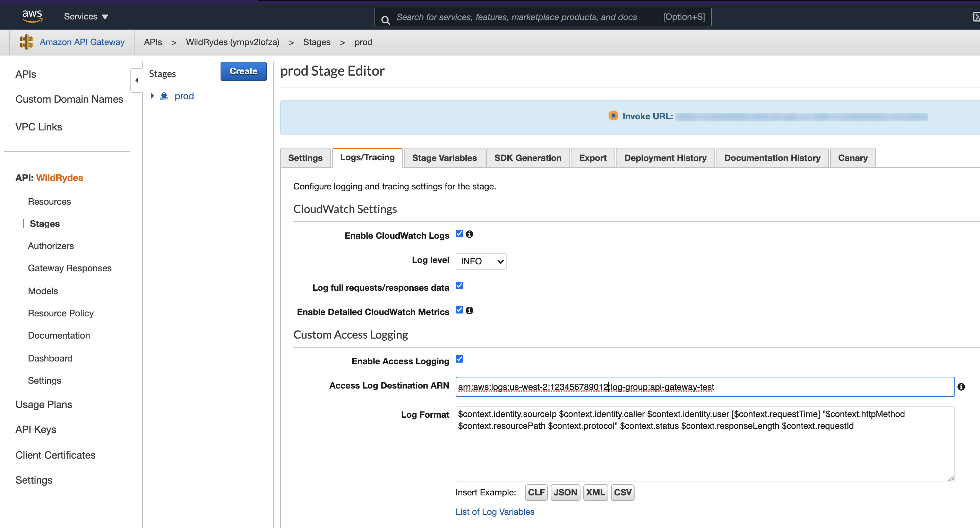Click inside the Log Format text area
The image size is (980, 528).
click(705, 444)
